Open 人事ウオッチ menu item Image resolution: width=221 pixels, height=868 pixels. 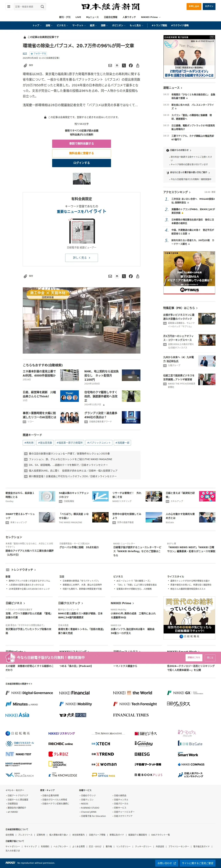pos(129,17)
